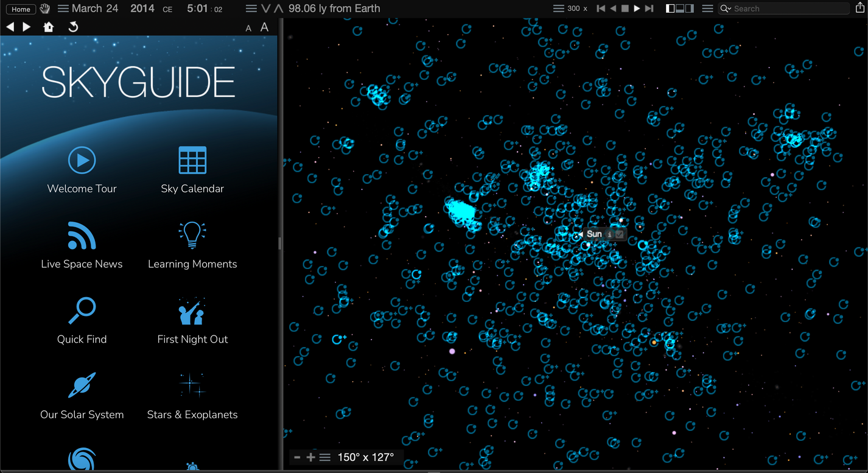The width and height of the screenshot is (868, 473).
Task: Click the Welcome Tour icon
Action: pyautogui.click(x=82, y=159)
